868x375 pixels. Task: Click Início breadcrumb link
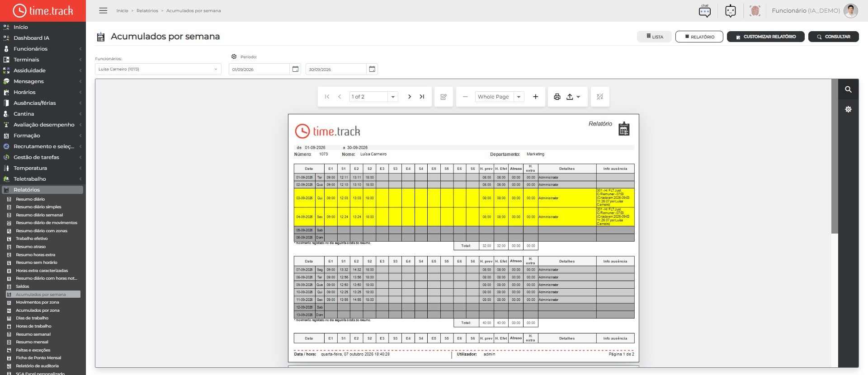point(122,10)
